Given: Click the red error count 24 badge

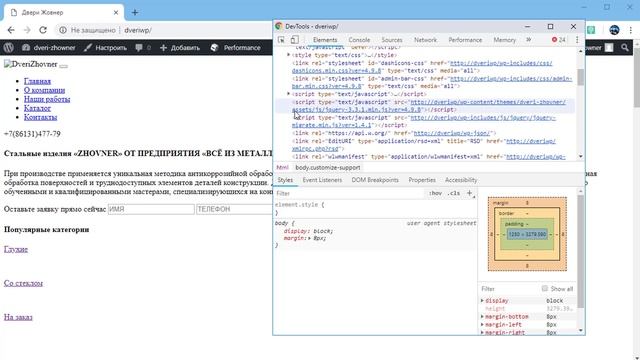Looking at the screenshot, I should pyautogui.click(x=559, y=40).
